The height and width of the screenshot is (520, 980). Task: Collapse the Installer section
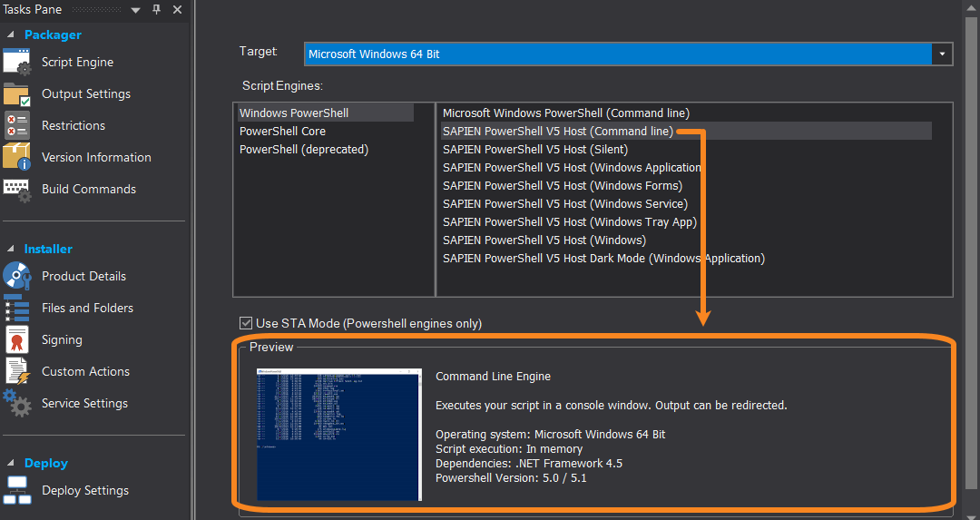pyautogui.click(x=11, y=249)
